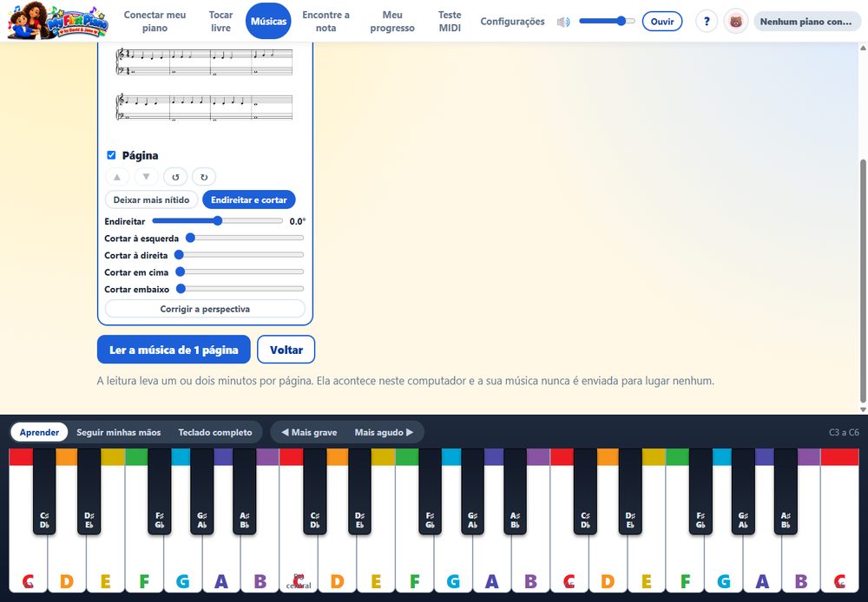
Task: Open the question mark help button
Action: tap(707, 22)
